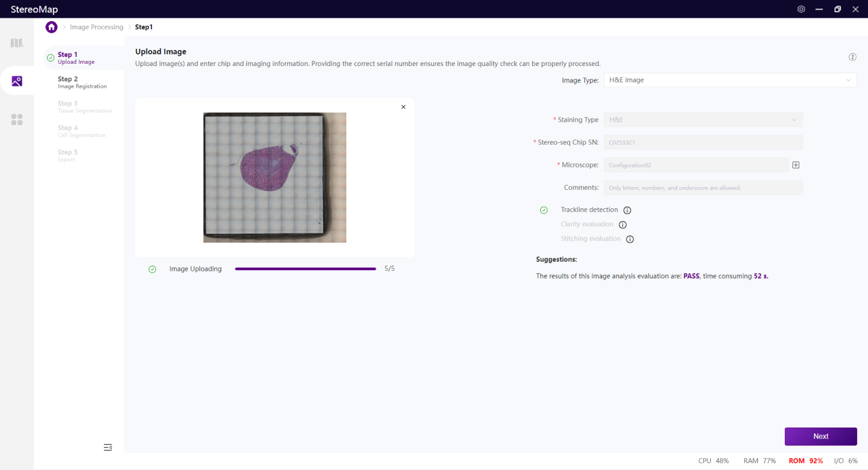Viewport: 868px width, 470px height.
Task: Show info for Stitching evaluation
Action: pyautogui.click(x=630, y=239)
